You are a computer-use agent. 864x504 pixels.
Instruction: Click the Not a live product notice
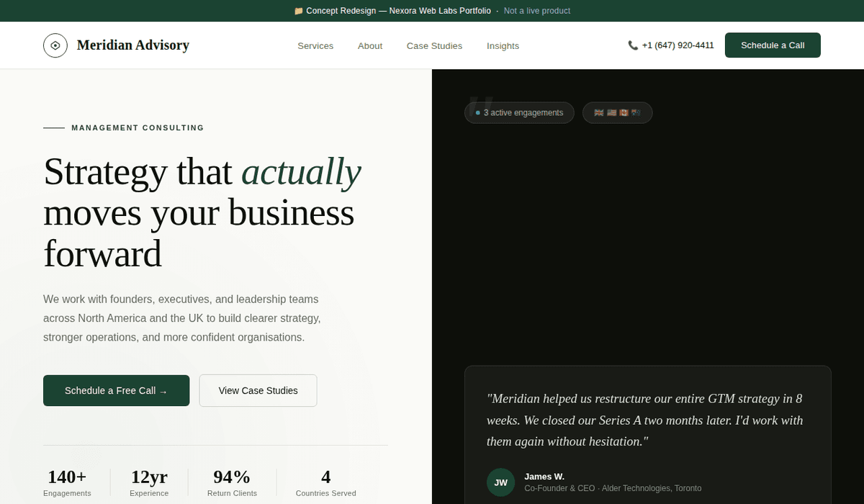pos(537,11)
